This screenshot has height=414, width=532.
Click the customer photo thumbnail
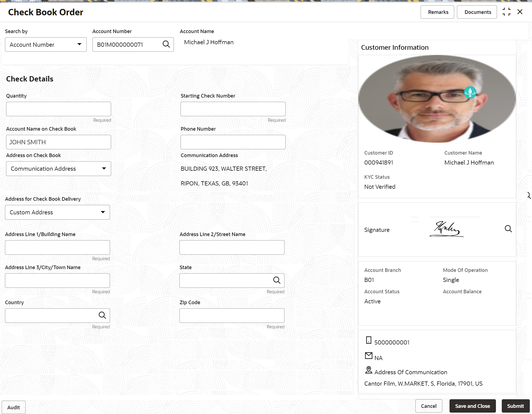[x=437, y=99]
